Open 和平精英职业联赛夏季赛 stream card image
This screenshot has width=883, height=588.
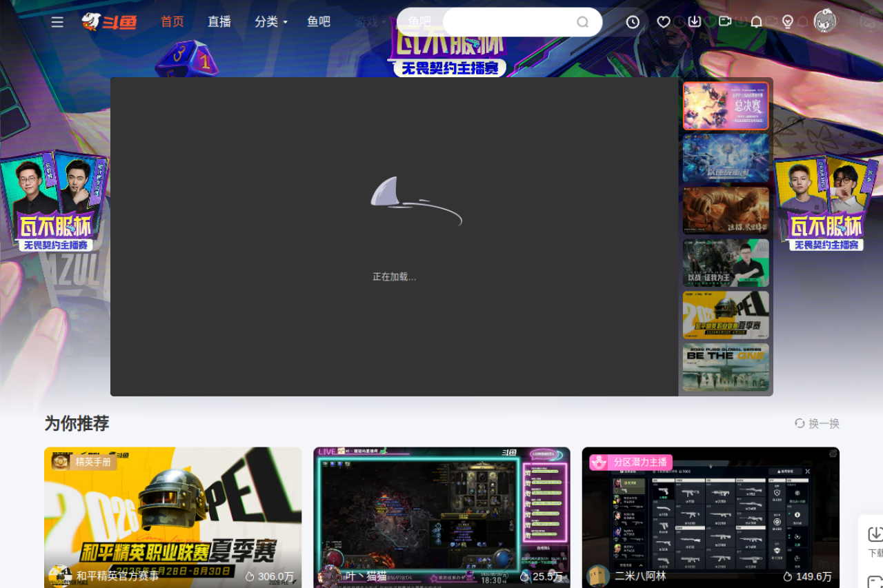click(x=173, y=518)
